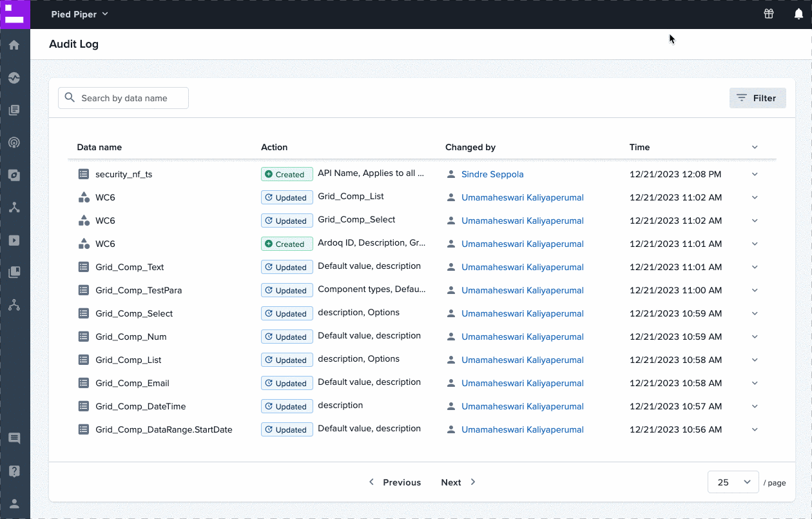Select the three-node network sidebar icon
Screen dimensions: 812x519
click(14, 208)
